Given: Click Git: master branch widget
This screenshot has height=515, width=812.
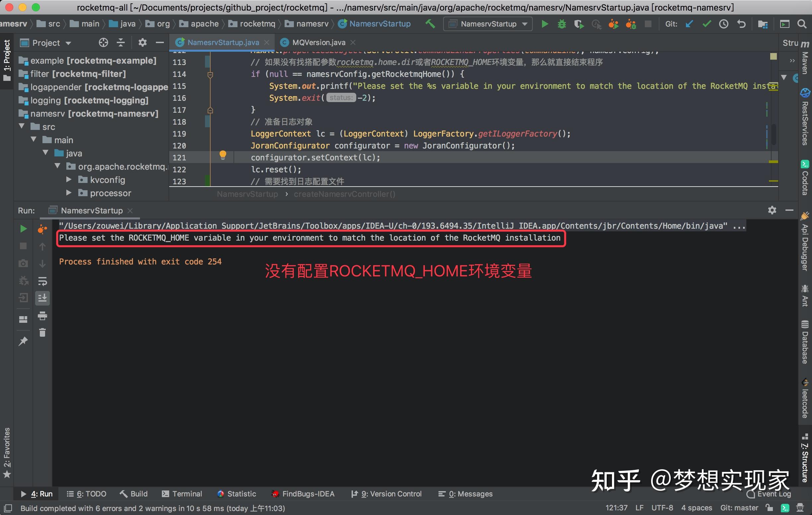Looking at the screenshot, I should 739,508.
